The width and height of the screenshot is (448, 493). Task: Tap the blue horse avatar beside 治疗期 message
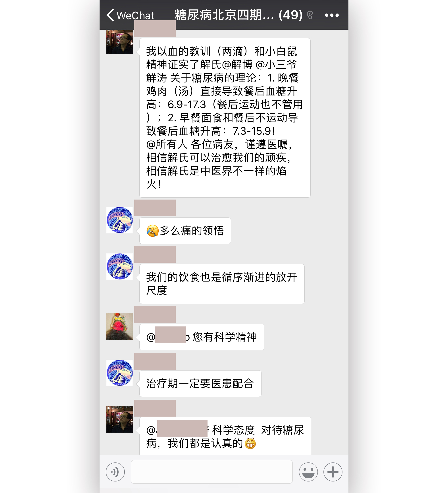tap(119, 373)
